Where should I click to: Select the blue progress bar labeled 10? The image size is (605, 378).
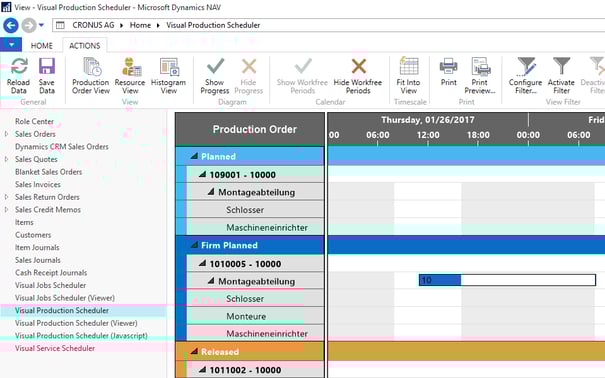click(x=440, y=280)
